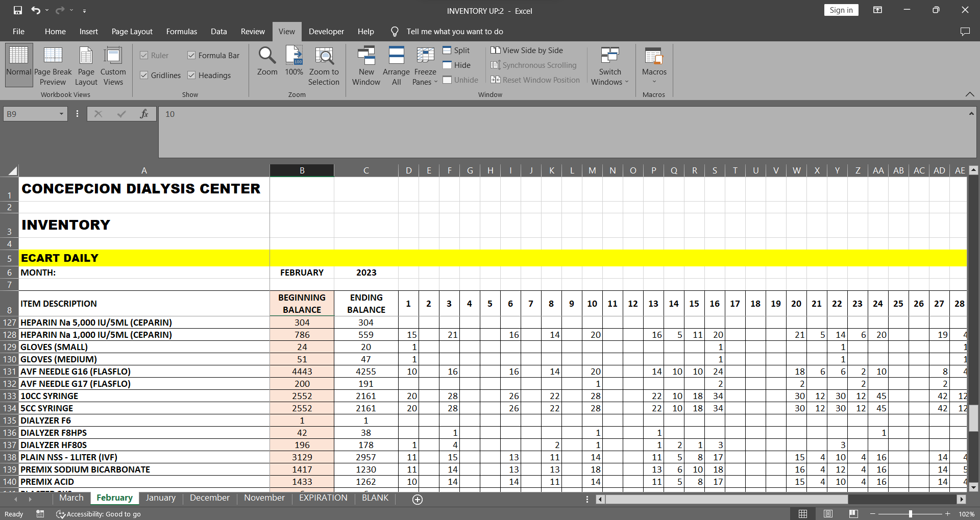Viewport: 980px width, 520px height.
Task: Expand the formula bar
Action: pyautogui.click(x=971, y=114)
